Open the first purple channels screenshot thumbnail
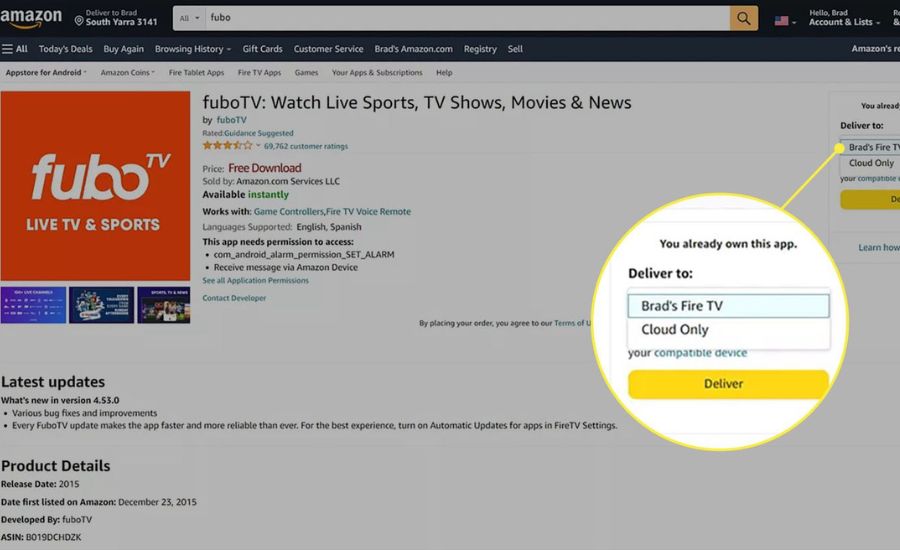Screen dimensions: 900x550 (x=33, y=305)
